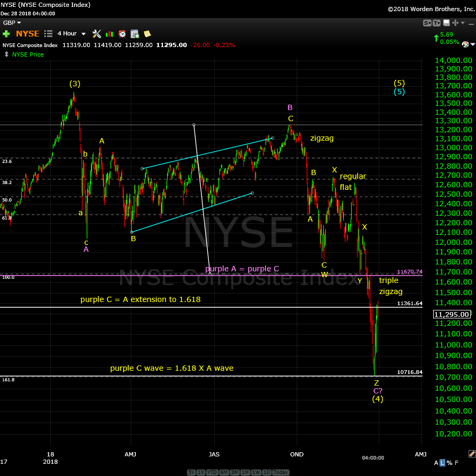Expand the arrow next to move icon

(463, 23)
